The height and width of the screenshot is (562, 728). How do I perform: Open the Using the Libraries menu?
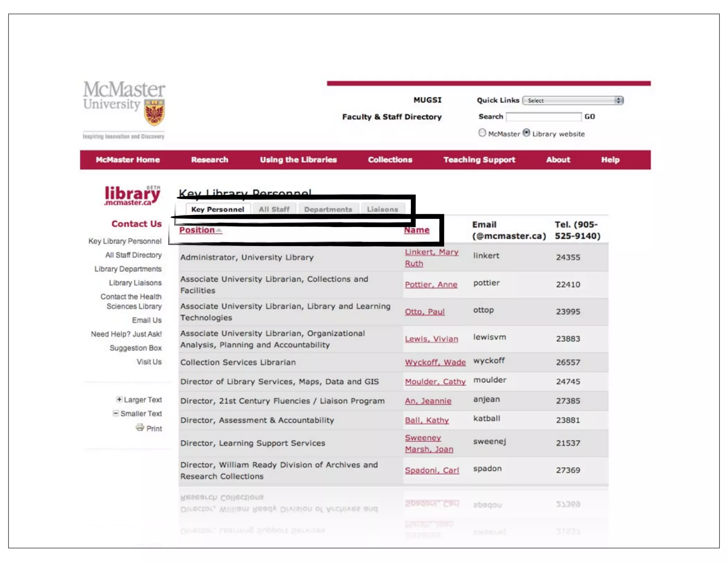(298, 160)
